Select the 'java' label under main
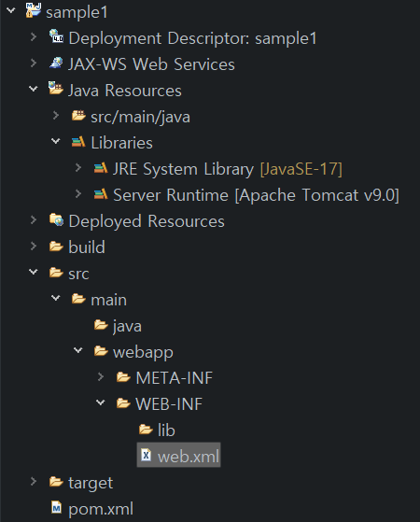420x522 pixels. pos(127,326)
